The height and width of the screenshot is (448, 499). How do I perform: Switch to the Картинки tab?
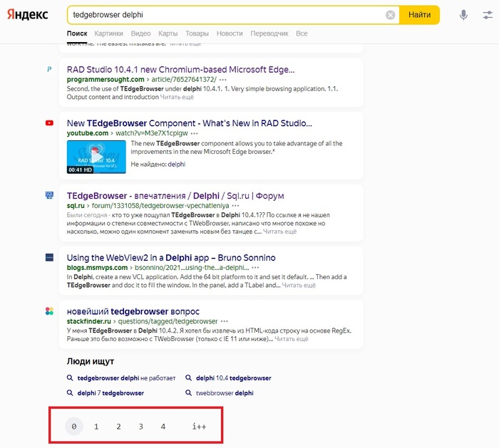108,33
